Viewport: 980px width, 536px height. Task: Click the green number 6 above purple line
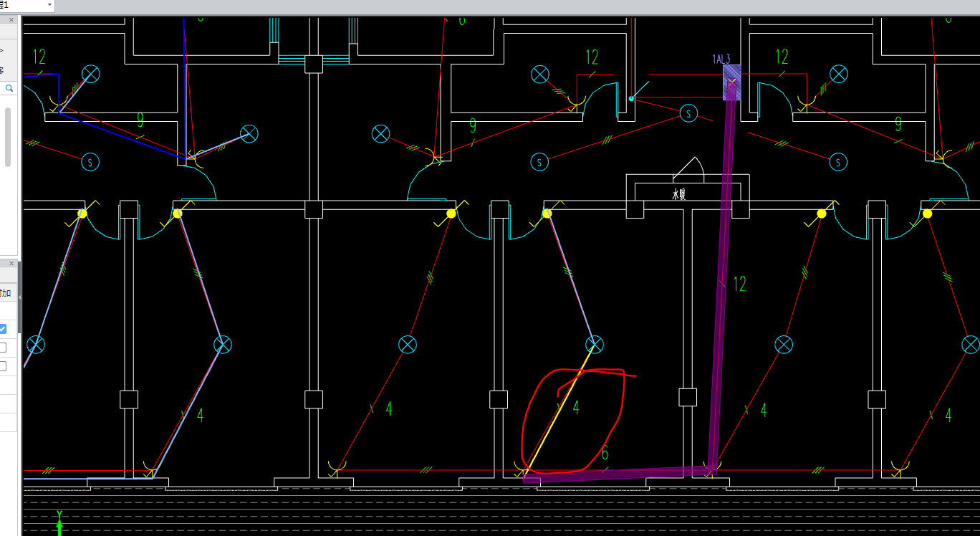coord(605,454)
